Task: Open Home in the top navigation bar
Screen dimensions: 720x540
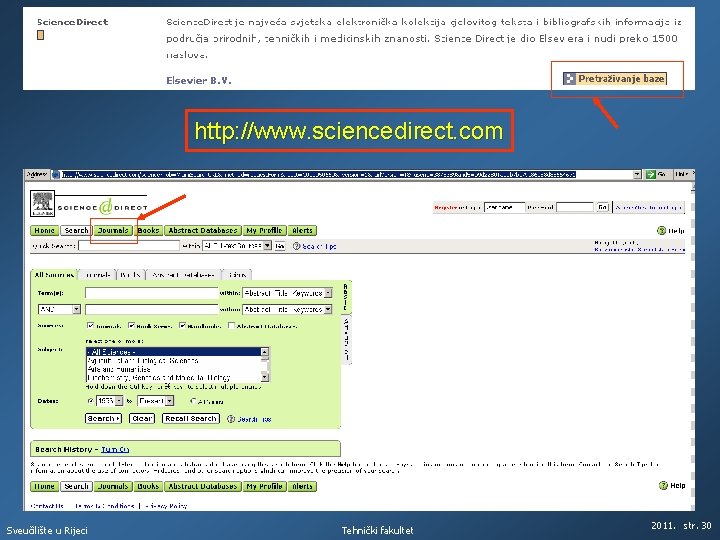Action: (45, 231)
